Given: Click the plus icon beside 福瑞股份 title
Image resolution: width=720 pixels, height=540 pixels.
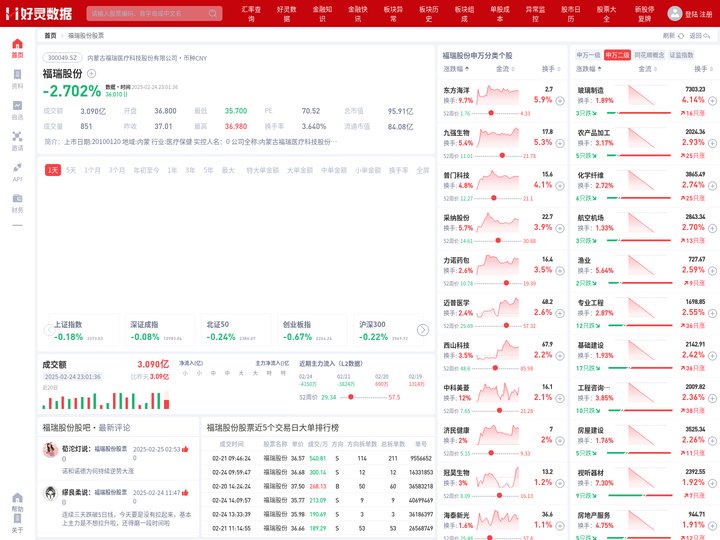Looking at the screenshot, I should pyautogui.click(x=91, y=73).
